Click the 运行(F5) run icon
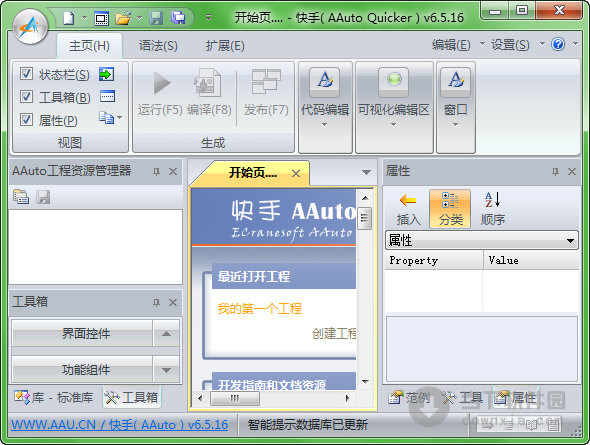 [x=162, y=83]
